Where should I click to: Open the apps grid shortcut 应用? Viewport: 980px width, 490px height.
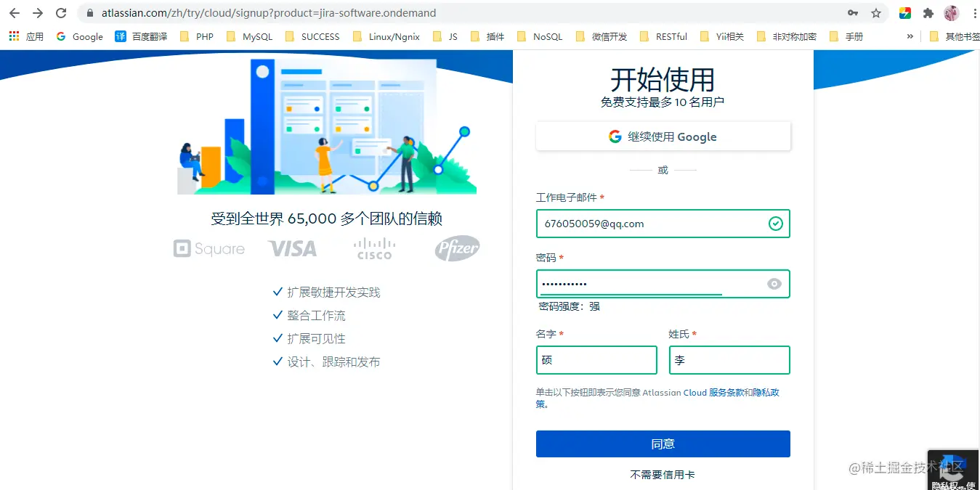click(26, 36)
